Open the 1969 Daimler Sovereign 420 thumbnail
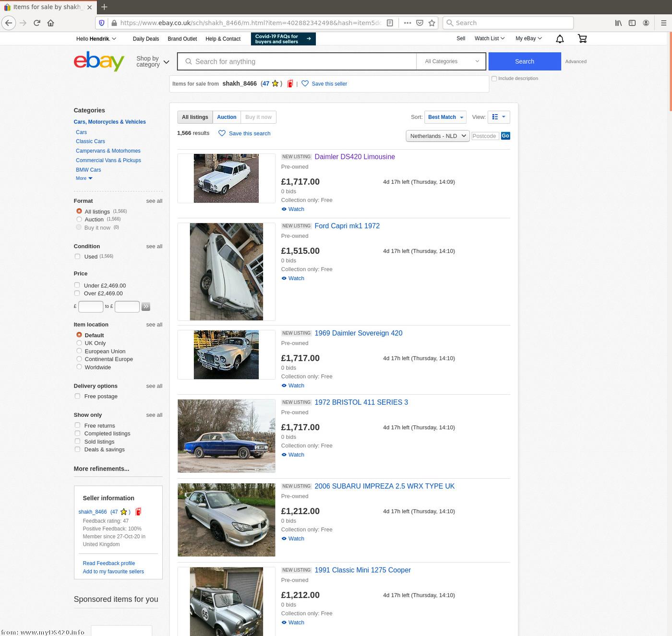The image size is (672, 636). [227, 355]
